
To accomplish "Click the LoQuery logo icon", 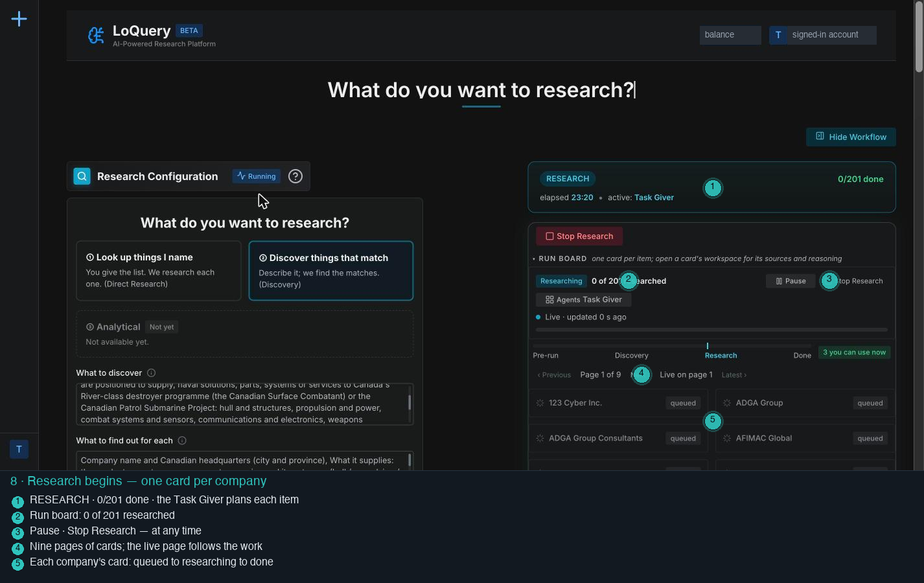I will point(96,35).
